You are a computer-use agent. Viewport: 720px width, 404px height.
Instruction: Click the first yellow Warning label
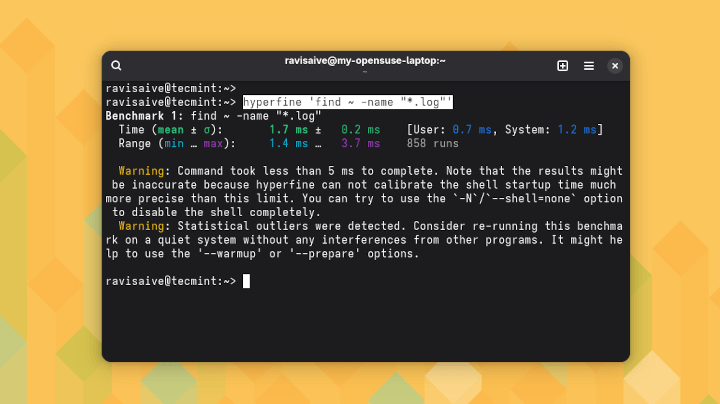coord(143,171)
